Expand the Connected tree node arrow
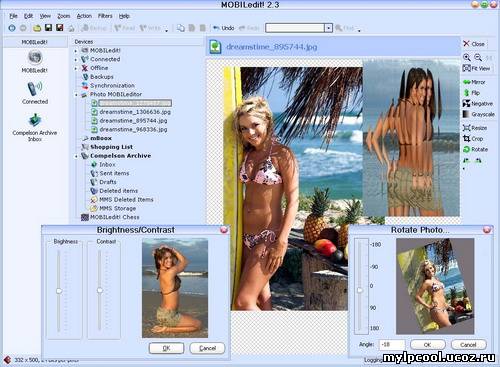Image resolution: width=500 pixels, height=367 pixels. [x=76, y=60]
